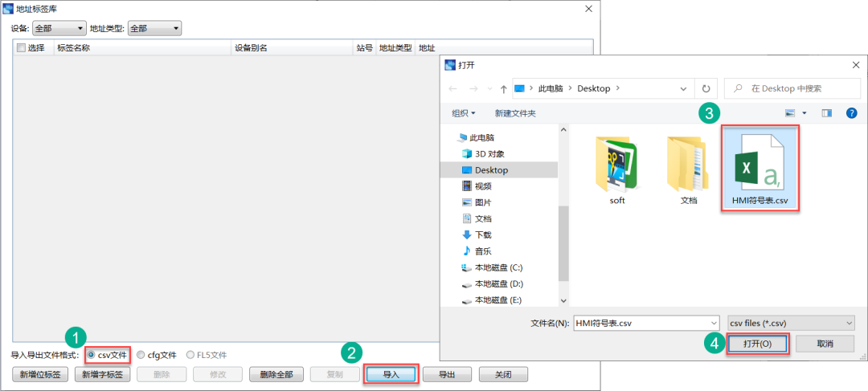Go back with the left arrow icon

click(x=452, y=88)
